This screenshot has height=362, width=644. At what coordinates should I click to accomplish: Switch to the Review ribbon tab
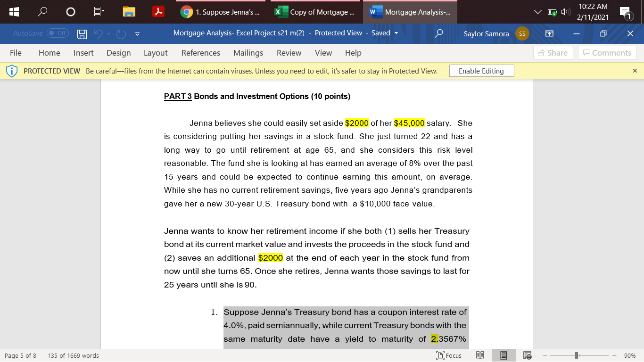(x=289, y=53)
